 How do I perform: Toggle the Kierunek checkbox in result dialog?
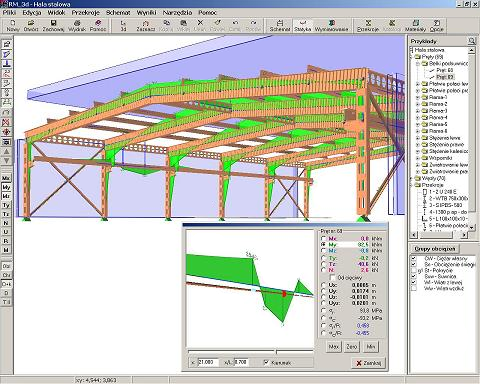click(x=266, y=362)
